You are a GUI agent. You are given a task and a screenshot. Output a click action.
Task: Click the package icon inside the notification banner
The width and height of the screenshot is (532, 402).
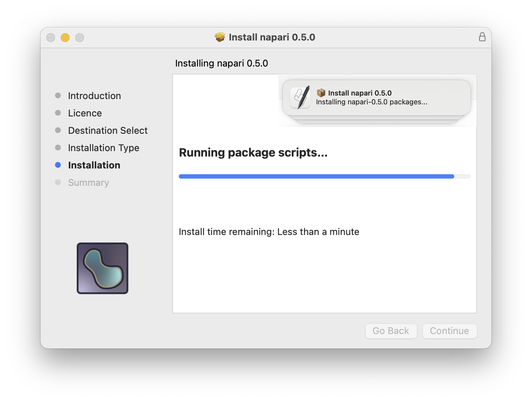click(x=321, y=93)
